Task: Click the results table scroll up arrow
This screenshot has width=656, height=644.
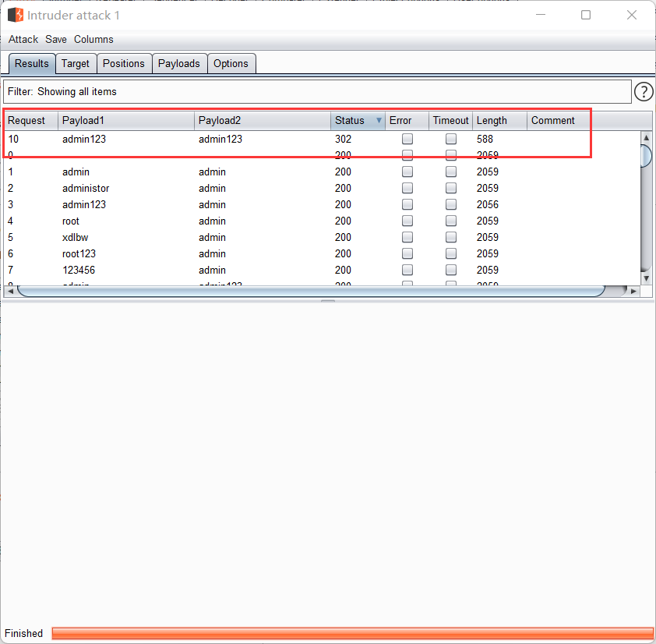Action: point(645,138)
